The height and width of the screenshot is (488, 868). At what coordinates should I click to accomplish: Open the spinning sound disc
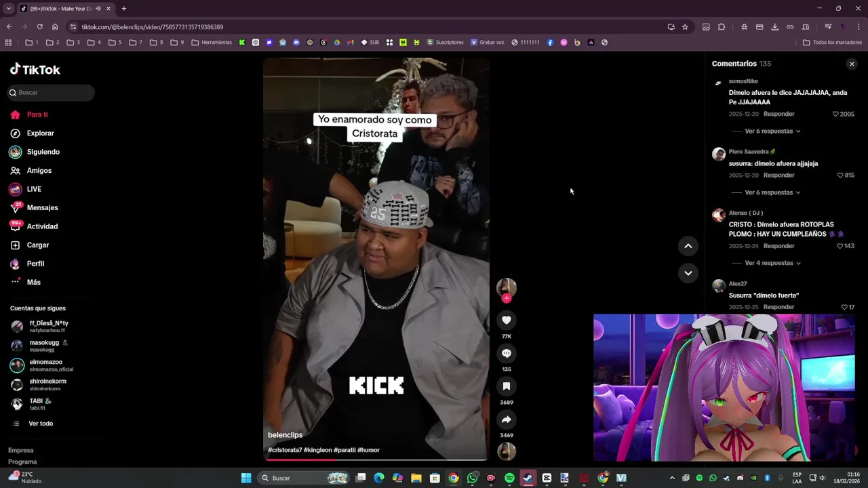pos(507,451)
